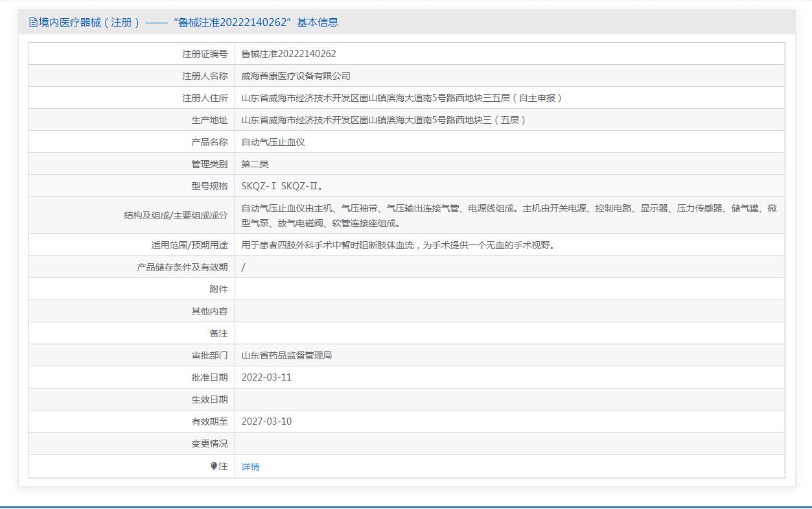The image size is (812, 509).
Task: Click the 产品储存条件及有效期 row label
Action: click(x=182, y=267)
